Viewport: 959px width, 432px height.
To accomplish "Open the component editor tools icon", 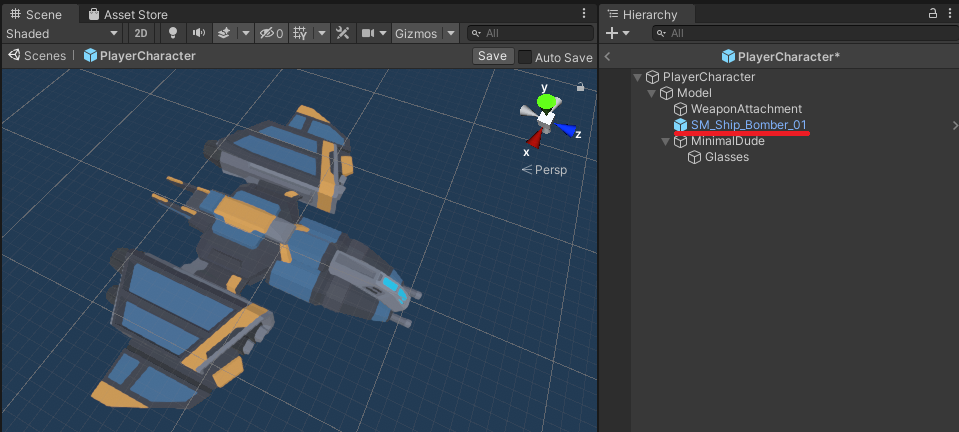I will pyautogui.click(x=342, y=33).
